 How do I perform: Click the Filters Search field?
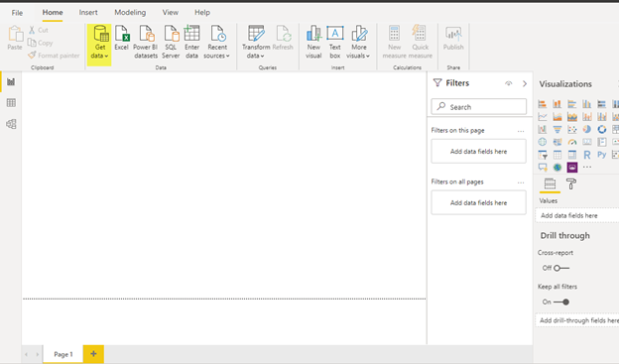pos(479,106)
